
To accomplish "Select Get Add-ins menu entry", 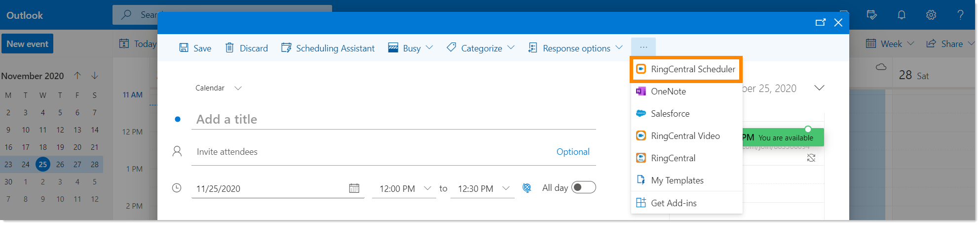I will (x=673, y=203).
